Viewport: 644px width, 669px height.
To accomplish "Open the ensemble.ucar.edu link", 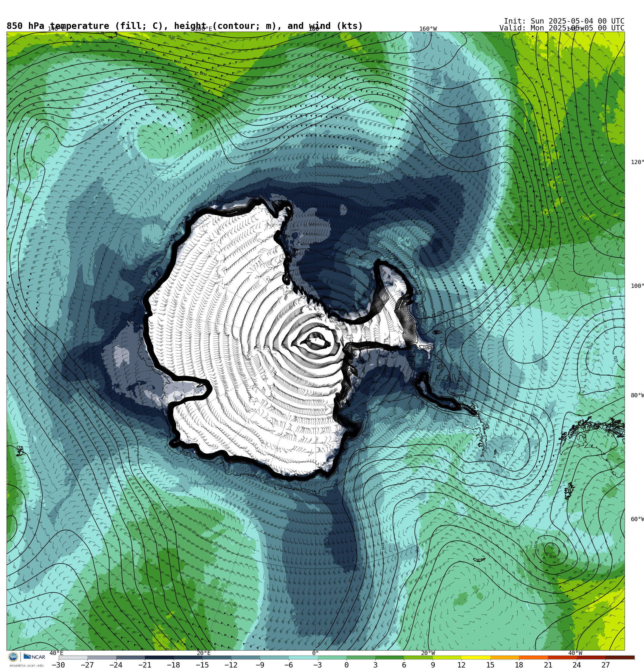I will pyautogui.click(x=26, y=665).
